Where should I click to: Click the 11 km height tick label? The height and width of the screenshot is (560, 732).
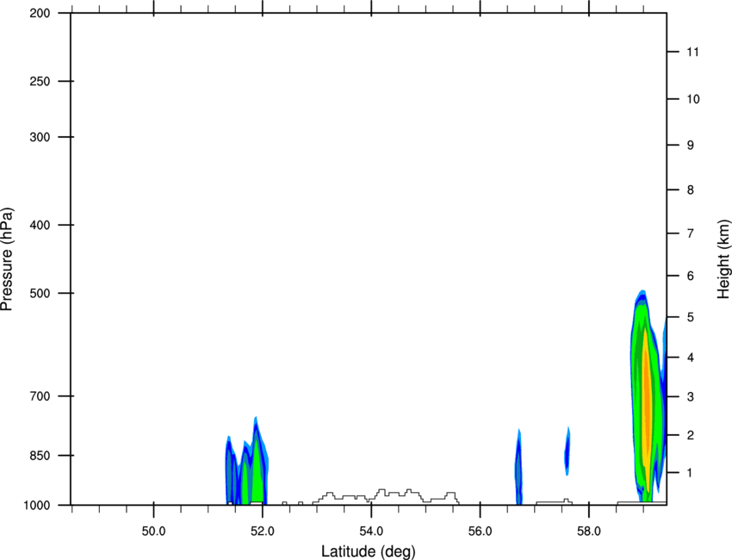pyautogui.click(x=693, y=52)
